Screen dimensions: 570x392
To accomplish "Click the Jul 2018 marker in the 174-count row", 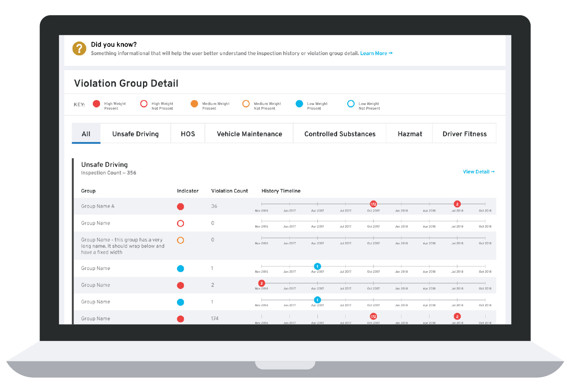I will point(457,316).
